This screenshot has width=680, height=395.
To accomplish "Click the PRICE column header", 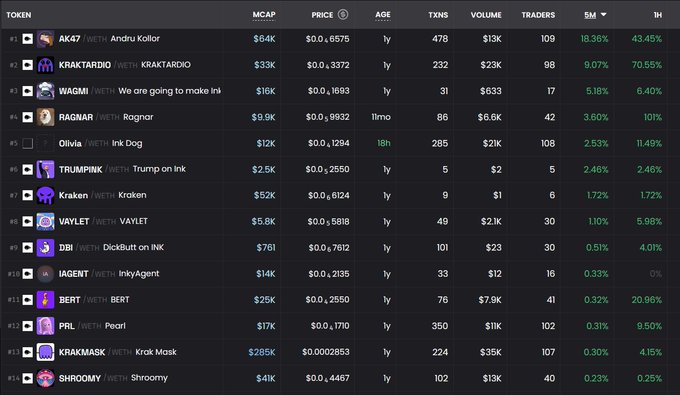I will 322,15.
